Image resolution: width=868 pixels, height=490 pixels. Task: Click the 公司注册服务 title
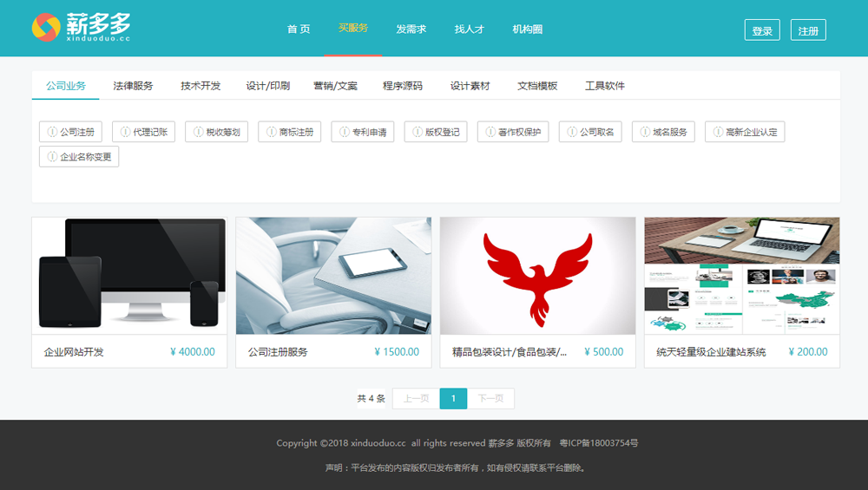pos(278,352)
